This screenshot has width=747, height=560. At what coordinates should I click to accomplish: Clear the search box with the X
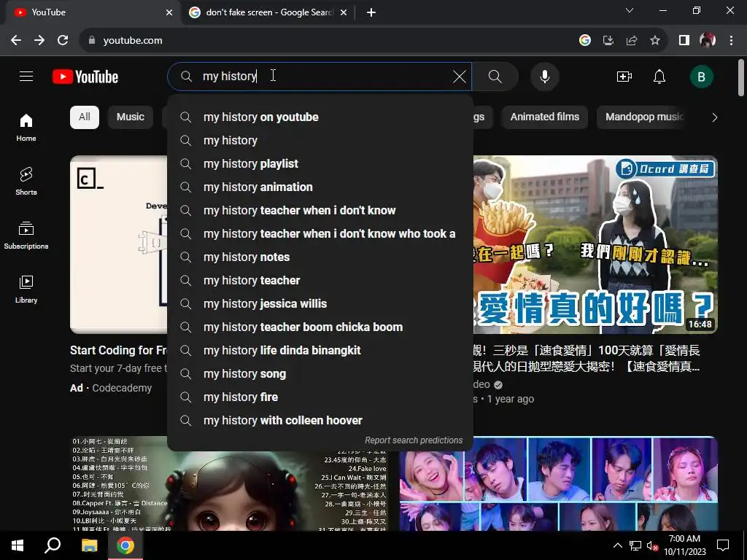point(460,76)
